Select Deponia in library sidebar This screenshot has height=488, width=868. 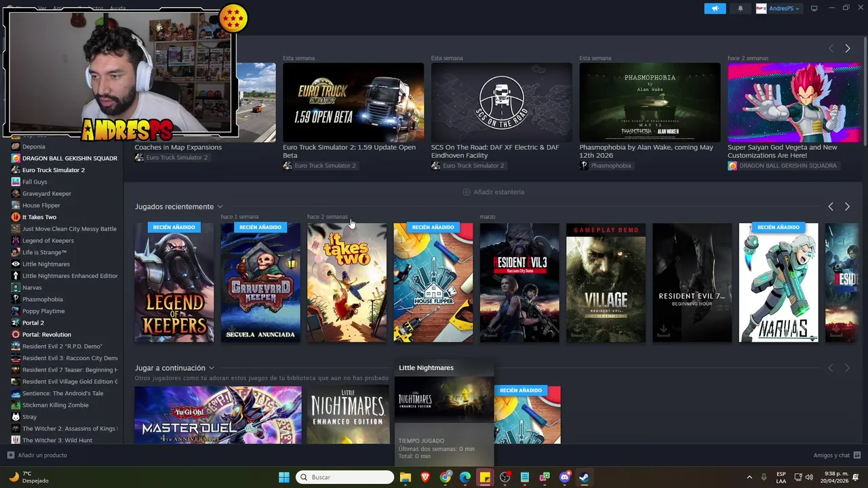(34, 146)
